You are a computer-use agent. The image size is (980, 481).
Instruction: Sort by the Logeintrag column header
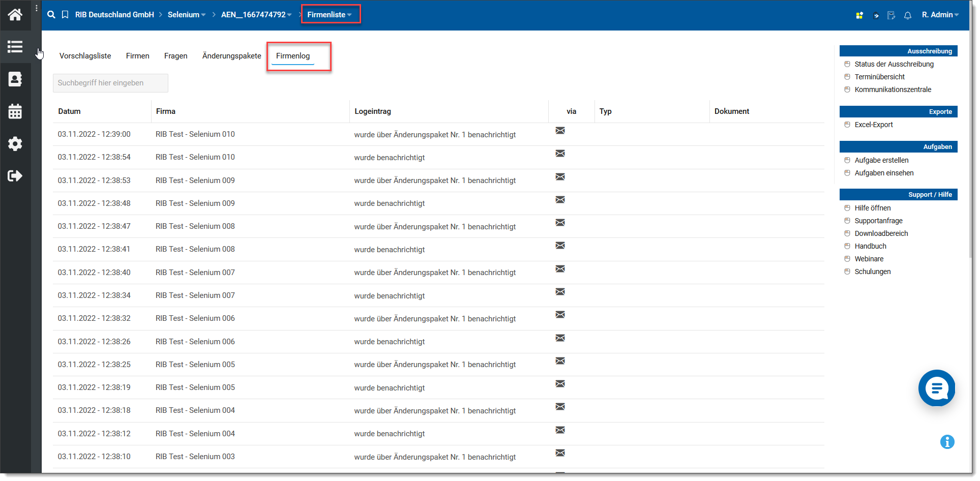tap(373, 111)
